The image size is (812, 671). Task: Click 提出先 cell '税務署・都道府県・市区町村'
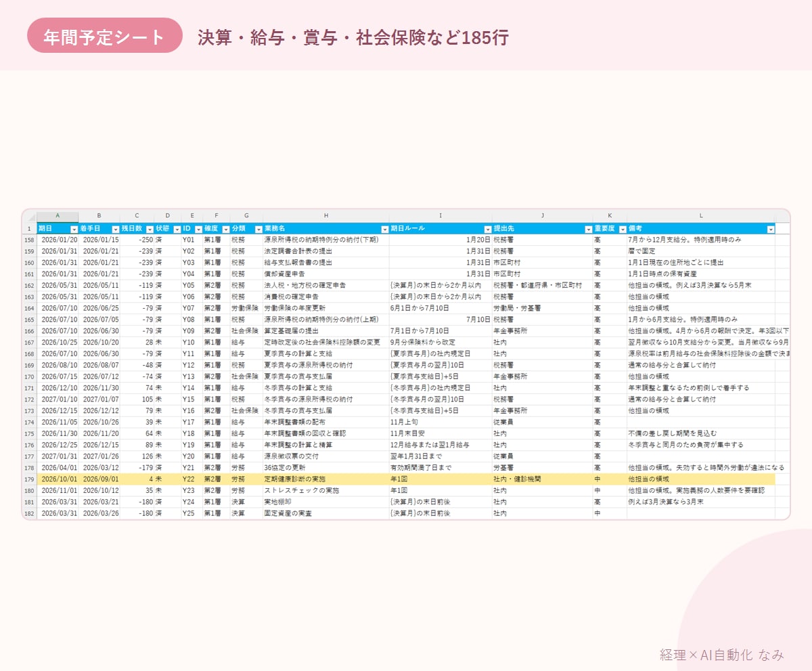click(x=542, y=286)
